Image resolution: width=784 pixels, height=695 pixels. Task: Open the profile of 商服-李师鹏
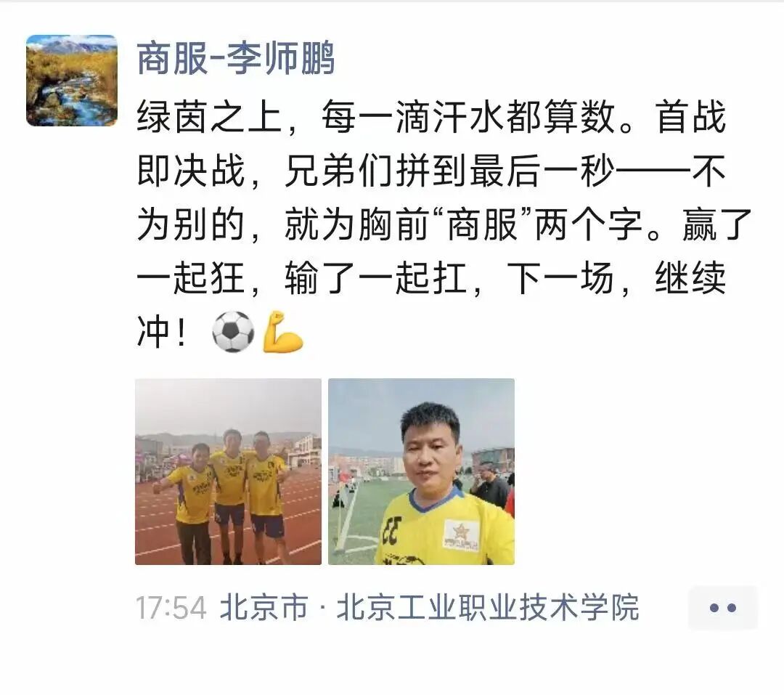[x=236, y=59]
